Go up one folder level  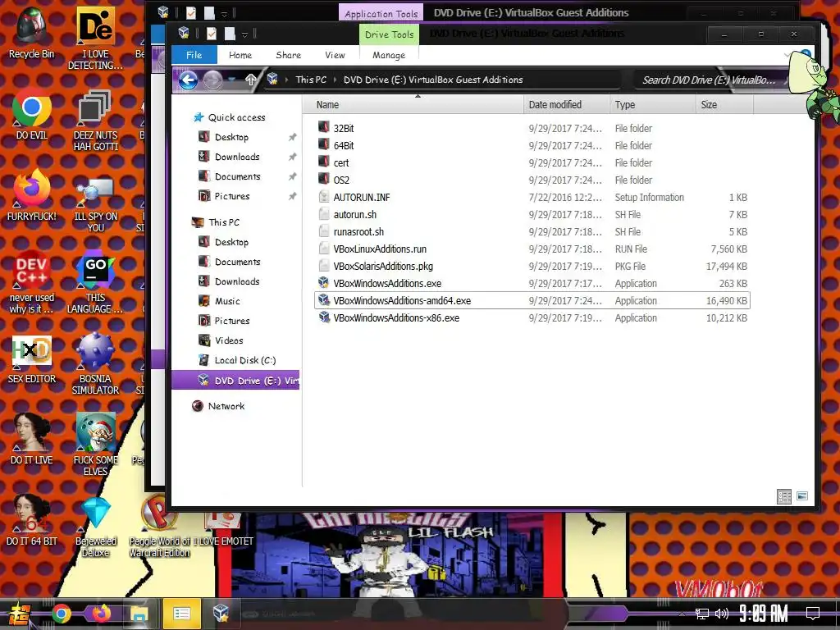point(250,80)
